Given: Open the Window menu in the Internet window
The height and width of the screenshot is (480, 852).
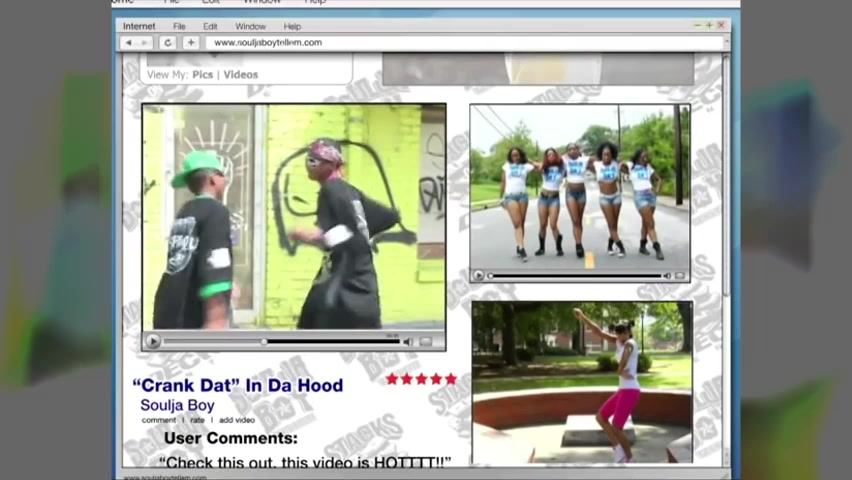Looking at the screenshot, I should [250, 26].
